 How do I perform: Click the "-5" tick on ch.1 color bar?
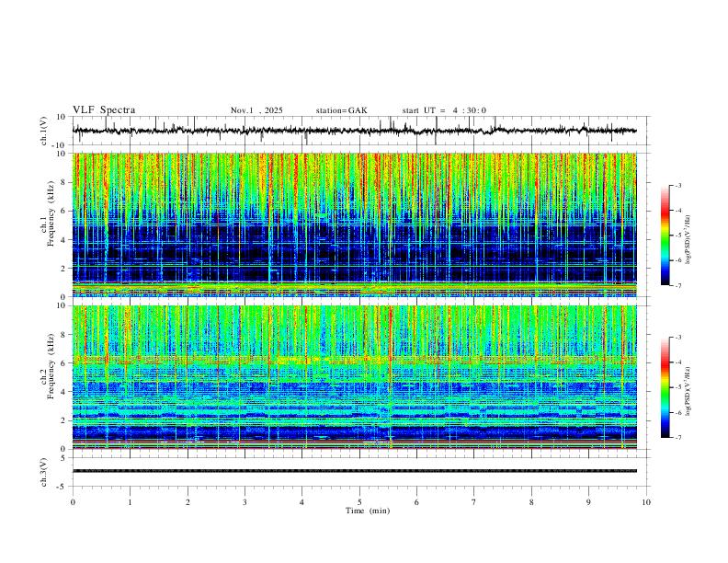click(x=677, y=236)
